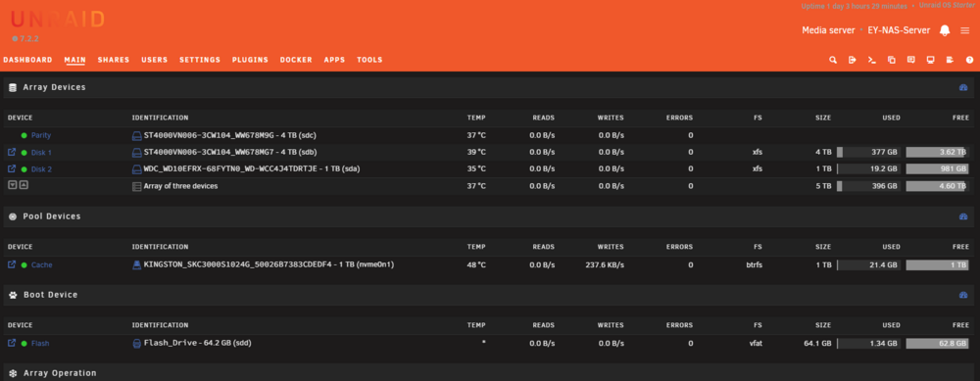This screenshot has width=980, height=381.
Task: Click the Pool Devices gauge icon
Action: pyautogui.click(x=963, y=216)
